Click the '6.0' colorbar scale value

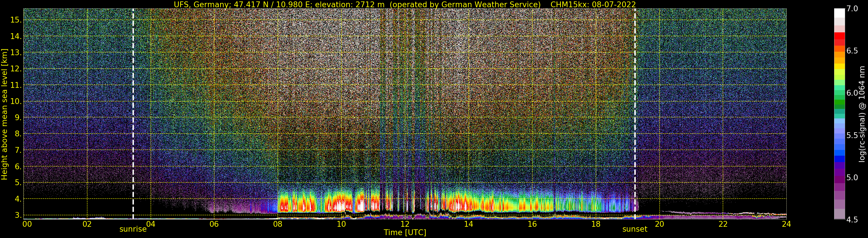tap(852, 93)
